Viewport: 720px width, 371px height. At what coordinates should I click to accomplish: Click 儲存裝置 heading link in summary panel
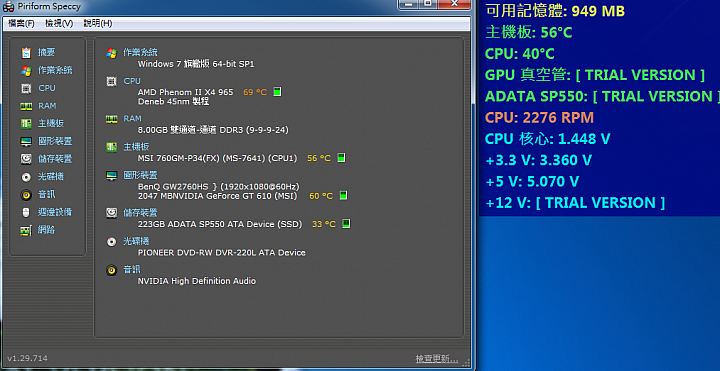point(141,213)
